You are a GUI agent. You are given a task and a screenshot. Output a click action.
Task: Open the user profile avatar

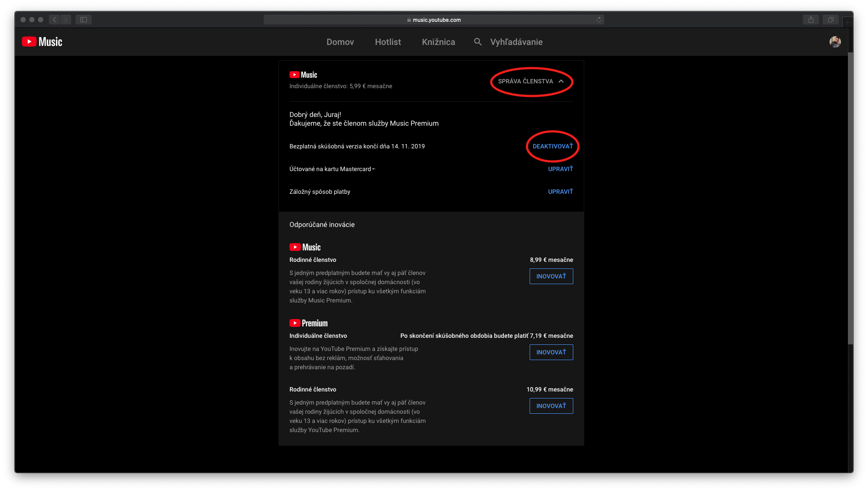pyautogui.click(x=835, y=42)
